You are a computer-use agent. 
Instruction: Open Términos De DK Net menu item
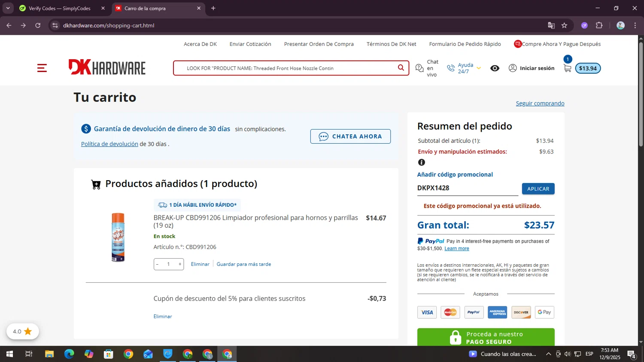(392, 44)
